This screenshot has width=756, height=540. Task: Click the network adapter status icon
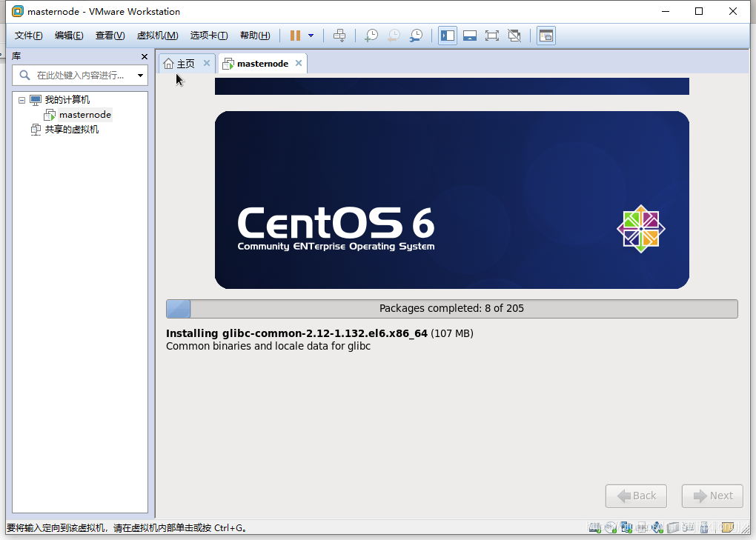coord(626,527)
